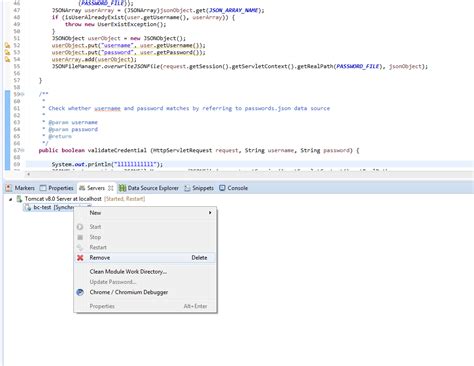
Task: Switch to the Markers tab
Action: (x=20, y=188)
